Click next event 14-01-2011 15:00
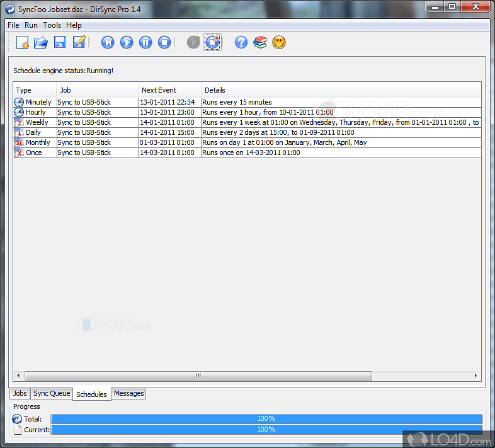 [x=170, y=132]
